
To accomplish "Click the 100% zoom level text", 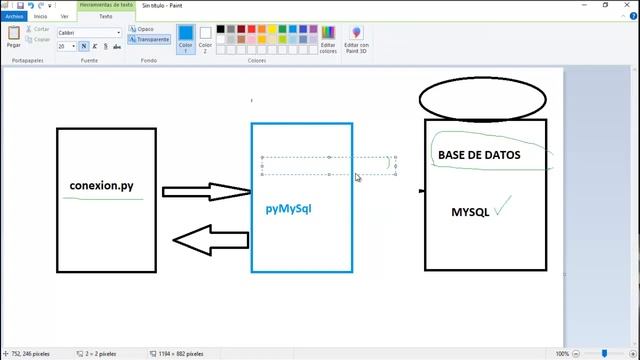I will (562, 354).
